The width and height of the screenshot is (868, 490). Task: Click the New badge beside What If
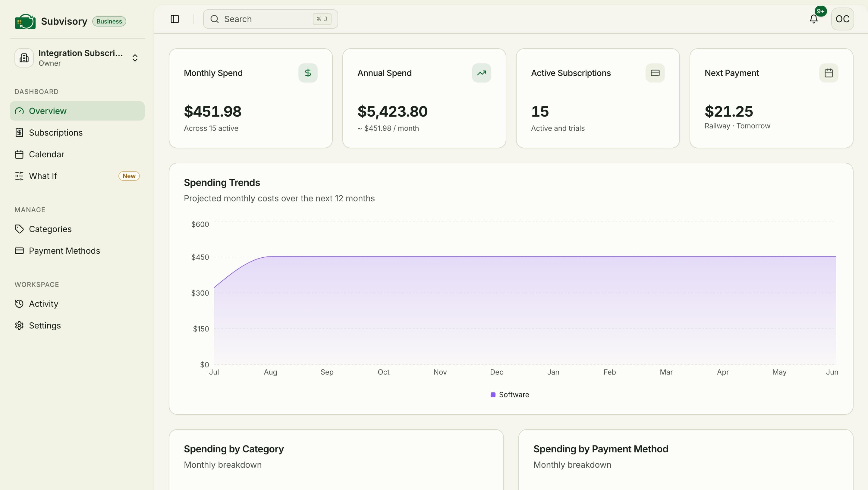click(x=129, y=176)
